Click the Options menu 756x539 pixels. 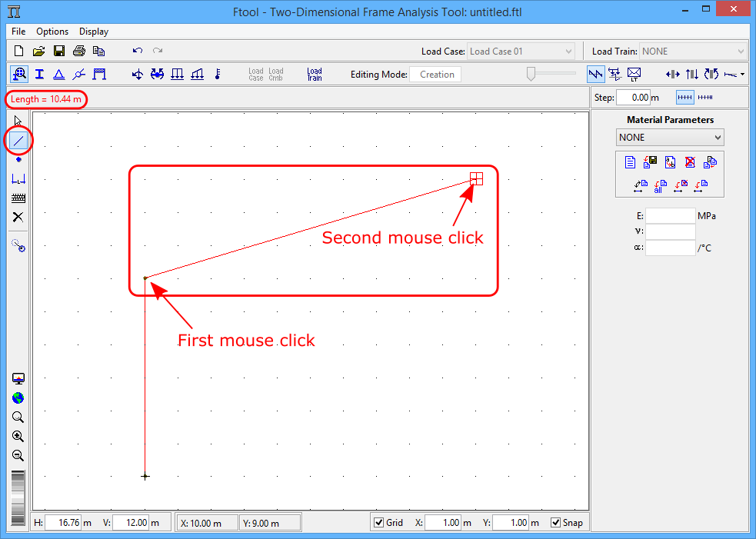tap(52, 32)
